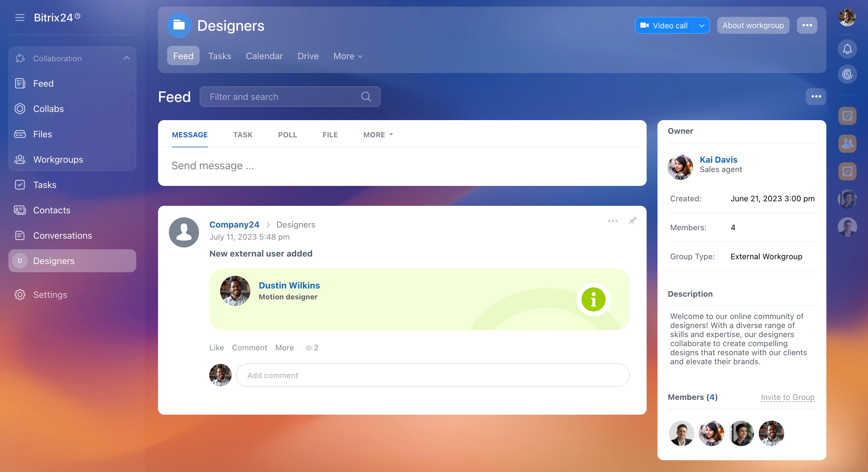868x472 pixels.
Task: Click the About workgroup button
Action: [753, 26]
